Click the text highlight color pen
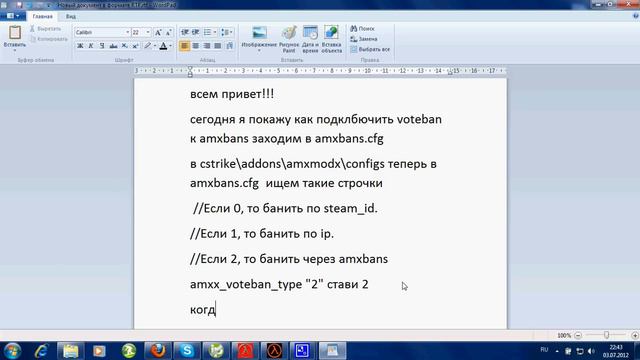640x360 pixels. tap(147, 46)
